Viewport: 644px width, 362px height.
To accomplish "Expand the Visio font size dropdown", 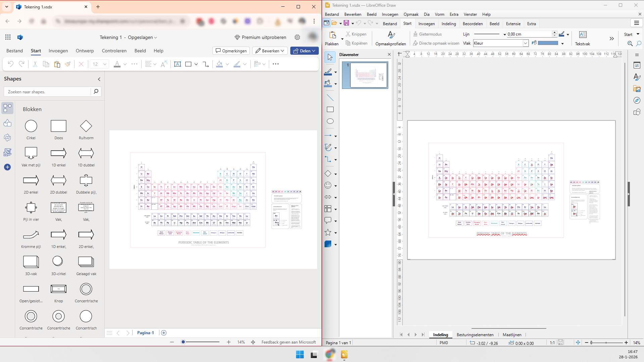I will pos(105,64).
